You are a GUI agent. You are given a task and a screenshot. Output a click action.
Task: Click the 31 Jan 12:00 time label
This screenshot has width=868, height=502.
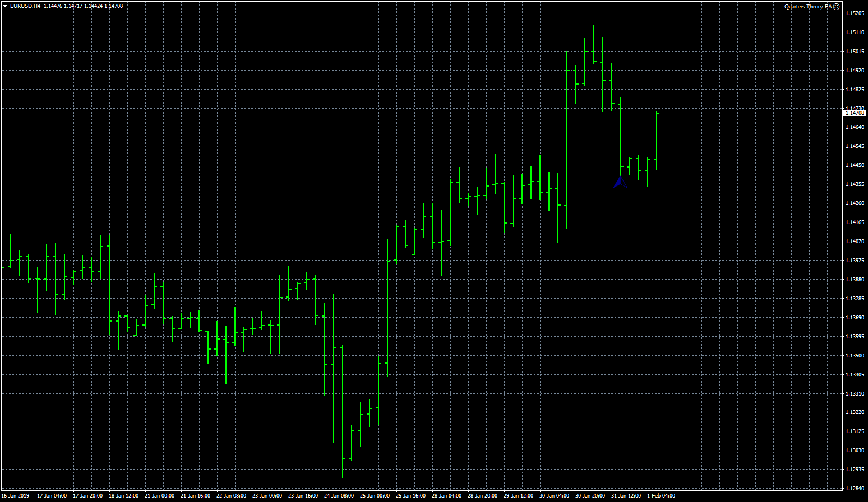coord(626,495)
